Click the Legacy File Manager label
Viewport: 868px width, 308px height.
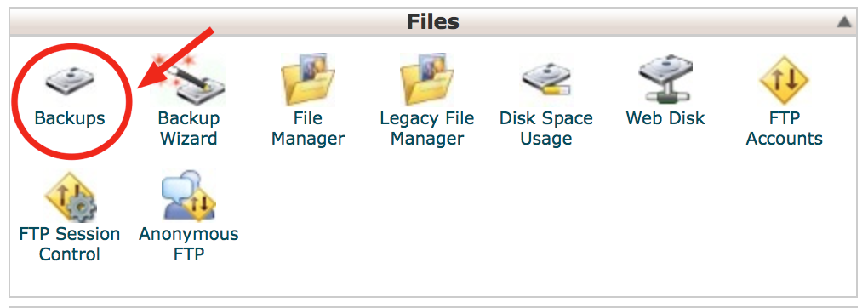(x=427, y=128)
